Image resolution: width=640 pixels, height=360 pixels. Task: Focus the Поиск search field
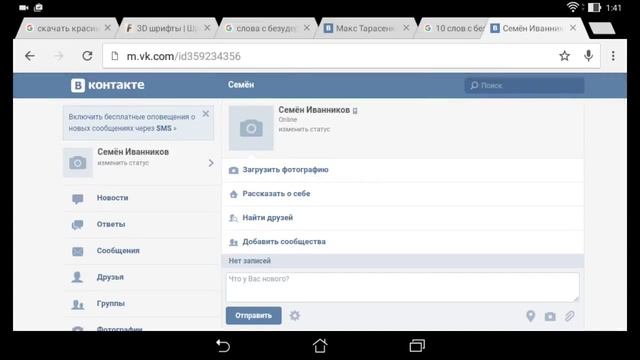click(524, 85)
